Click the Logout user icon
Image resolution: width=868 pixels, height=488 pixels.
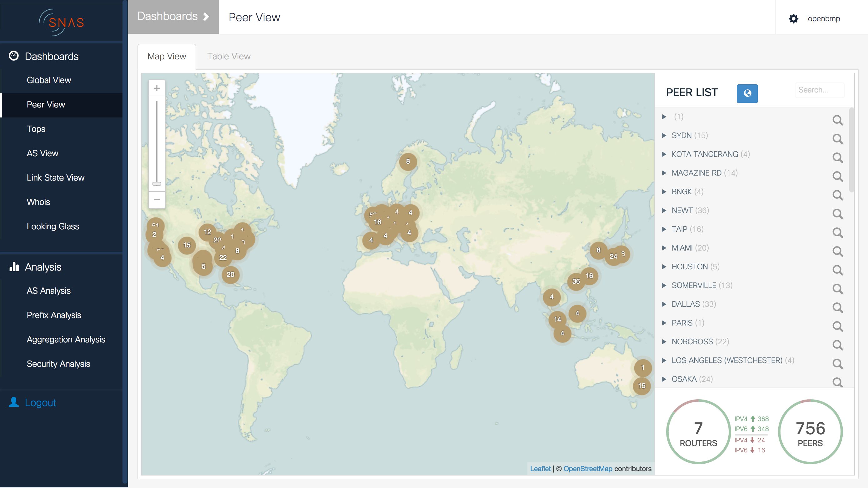pos(13,402)
